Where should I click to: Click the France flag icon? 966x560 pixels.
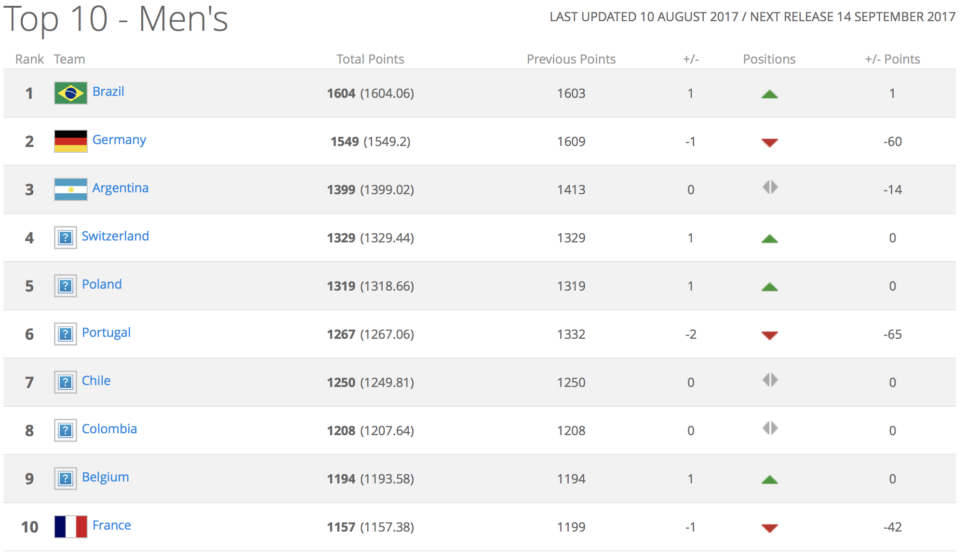(x=71, y=527)
